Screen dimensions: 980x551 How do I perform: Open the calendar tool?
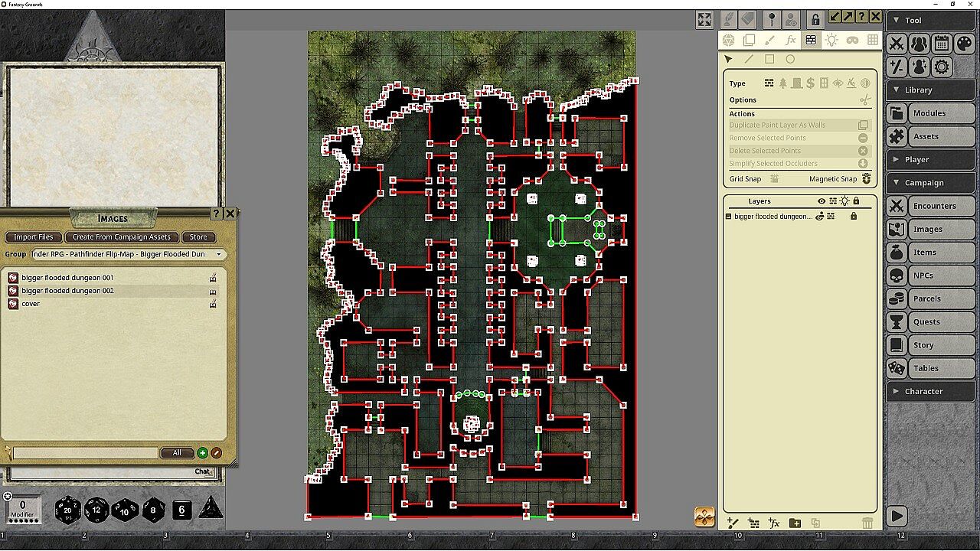point(942,44)
